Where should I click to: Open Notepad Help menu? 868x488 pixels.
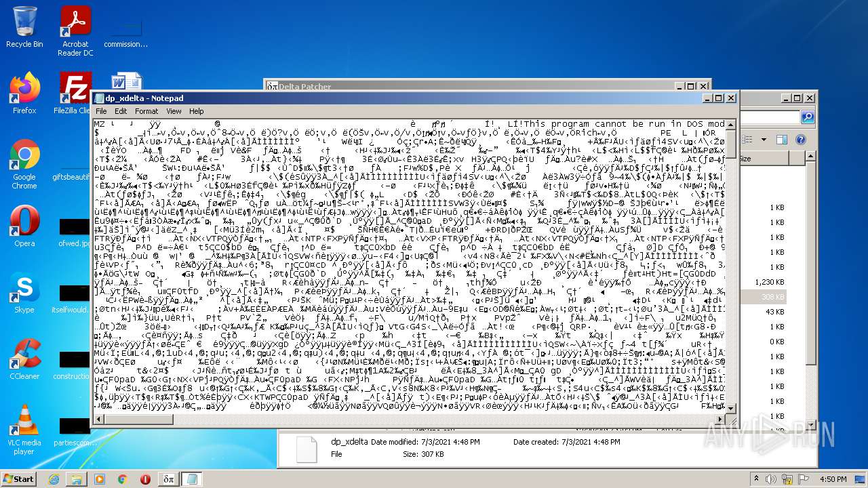(x=197, y=111)
